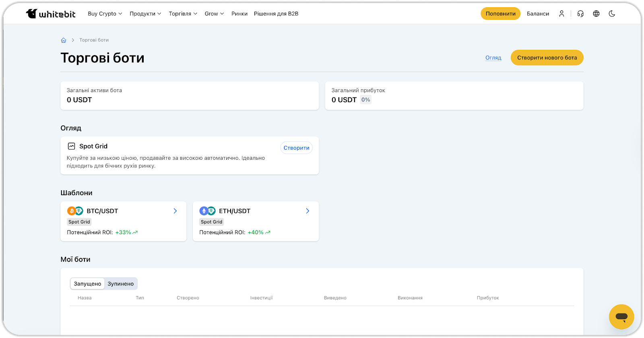Open the chat support bubble
The height and width of the screenshot is (338, 644).
[x=621, y=317]
